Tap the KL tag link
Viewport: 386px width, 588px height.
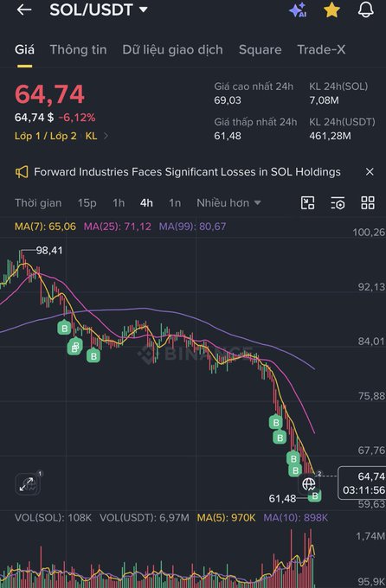(x=91, y=136)
